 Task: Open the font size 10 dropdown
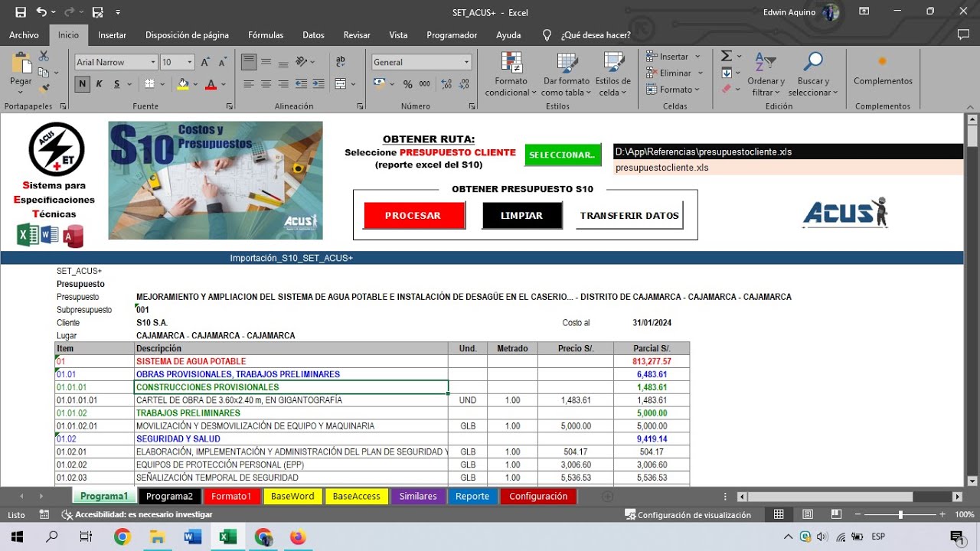191,62
